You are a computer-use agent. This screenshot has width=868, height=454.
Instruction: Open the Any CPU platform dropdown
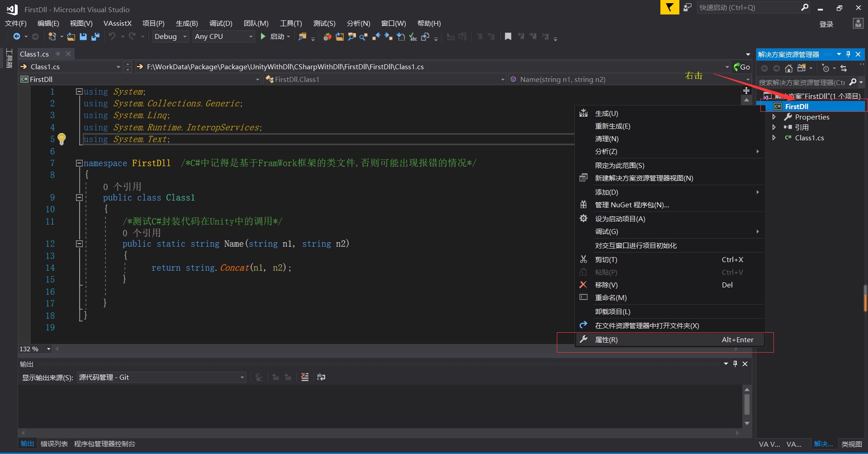pyautogui.click(x=223, y=37)
